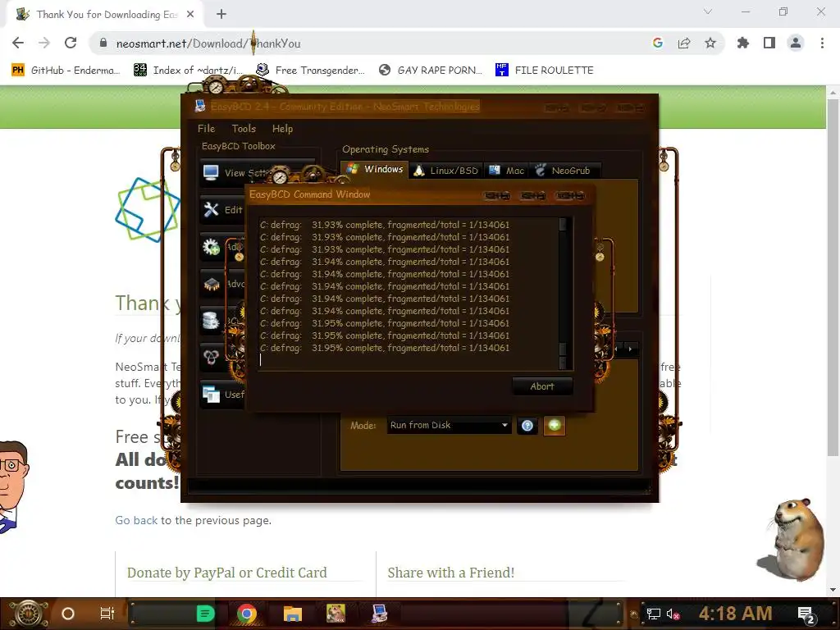Open File Explorer from the taskbar

point(293,614)
